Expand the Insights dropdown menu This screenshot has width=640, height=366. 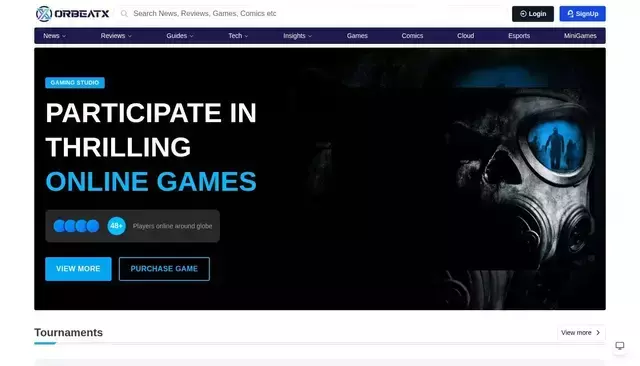coord(297,36)
